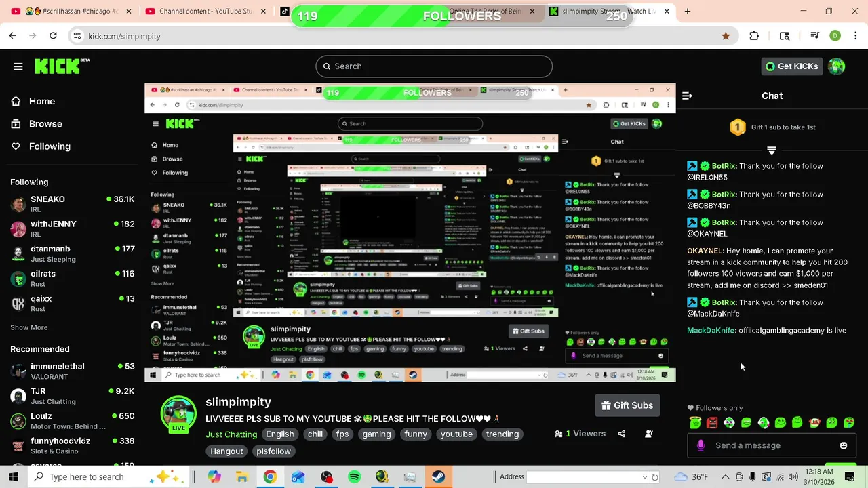Open Steam from the taskbar
The image size is (868, 488).
[x=438, y=477]
